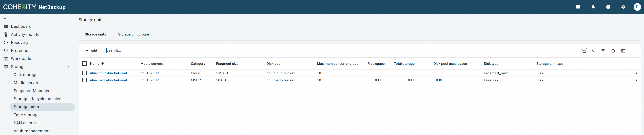This screenshot has width=644, height=135.
Task: Expand the Workloads menu chevron
Action: coord(68,58)
